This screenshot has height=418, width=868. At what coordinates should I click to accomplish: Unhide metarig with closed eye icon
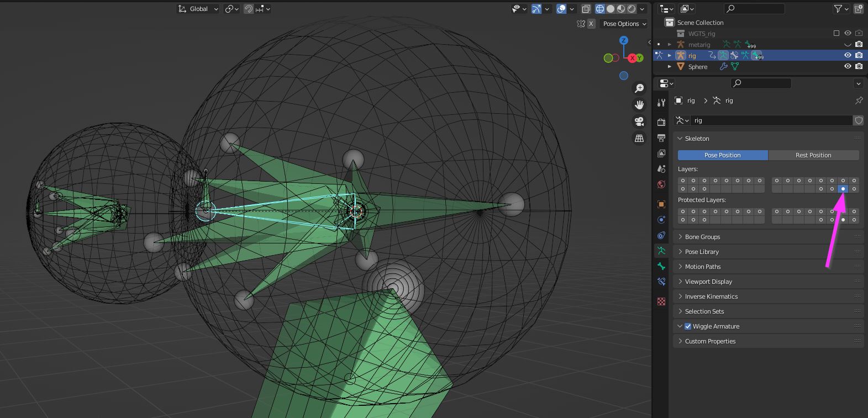[848, 45]
